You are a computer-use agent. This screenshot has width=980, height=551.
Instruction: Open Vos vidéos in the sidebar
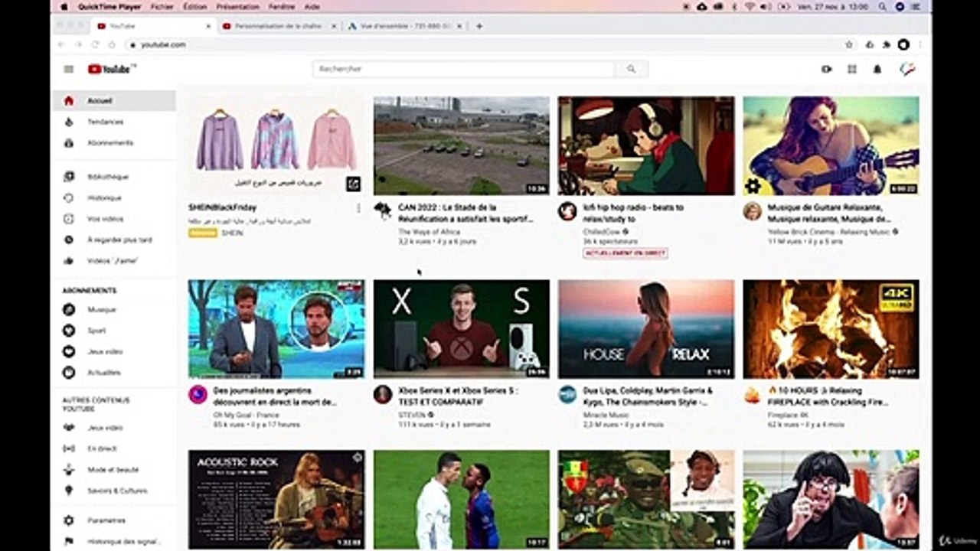coord(114,219)
